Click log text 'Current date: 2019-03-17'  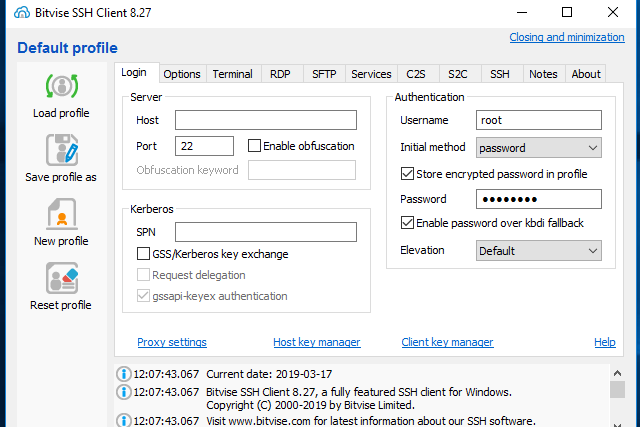[x=269, y=374]
